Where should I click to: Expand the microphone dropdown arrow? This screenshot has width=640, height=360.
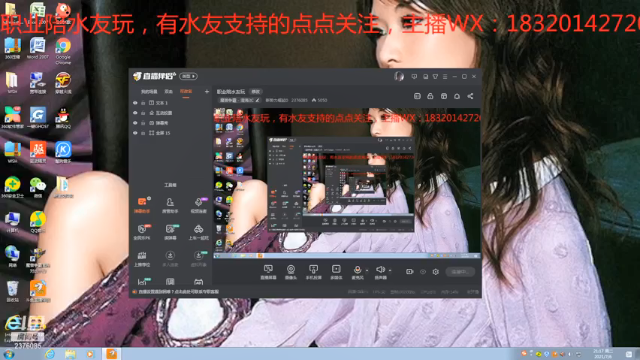367,270
